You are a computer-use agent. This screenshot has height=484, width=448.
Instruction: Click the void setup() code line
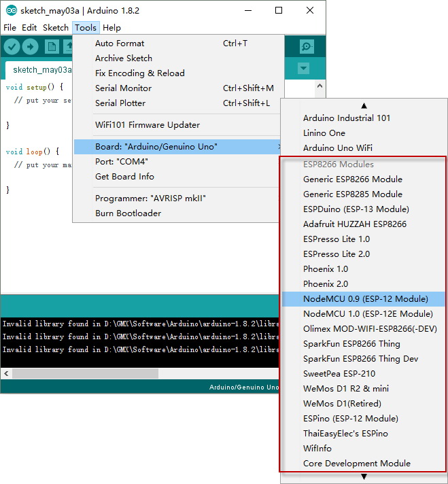click(35, 88)
